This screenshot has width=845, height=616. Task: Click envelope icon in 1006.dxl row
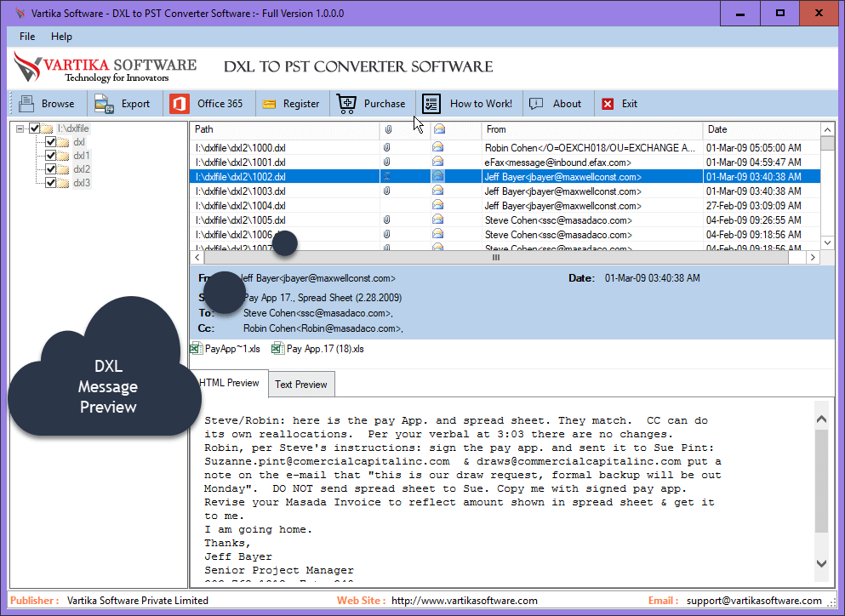(x=437, y=234)
